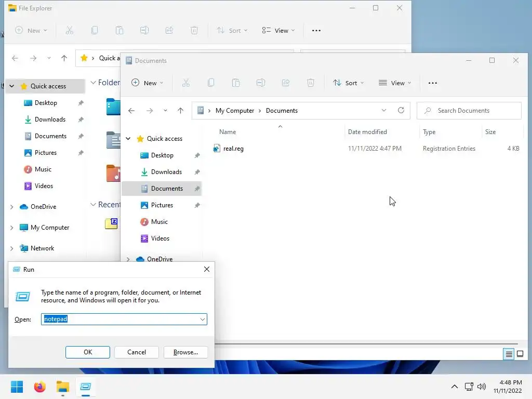Refresh the Documents folder view
532x399 pixels.
401,110
